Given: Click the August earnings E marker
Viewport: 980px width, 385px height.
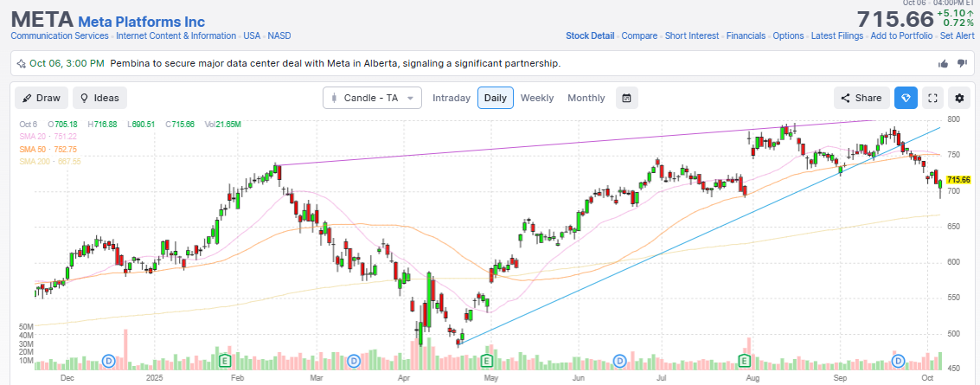Looking at the screenshot, I should [x=744, y=361].
